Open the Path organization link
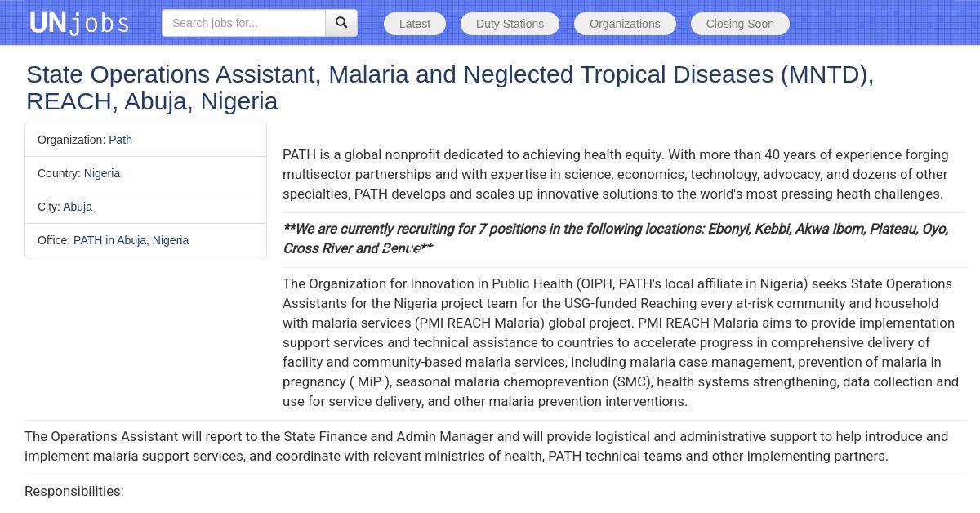Viewport: 980px width, 513px height. pyautogui.click(x=120, y=140)
